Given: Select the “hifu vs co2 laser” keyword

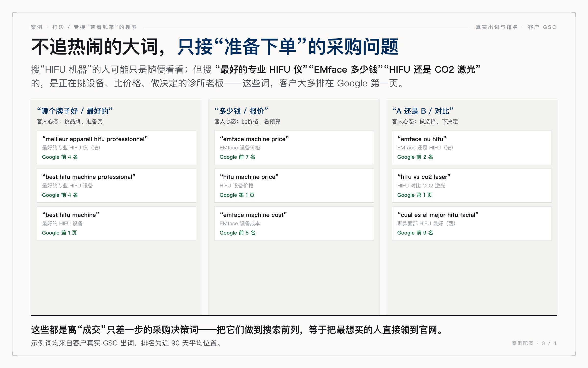Looking at the screenshot, I should point(424,177).
